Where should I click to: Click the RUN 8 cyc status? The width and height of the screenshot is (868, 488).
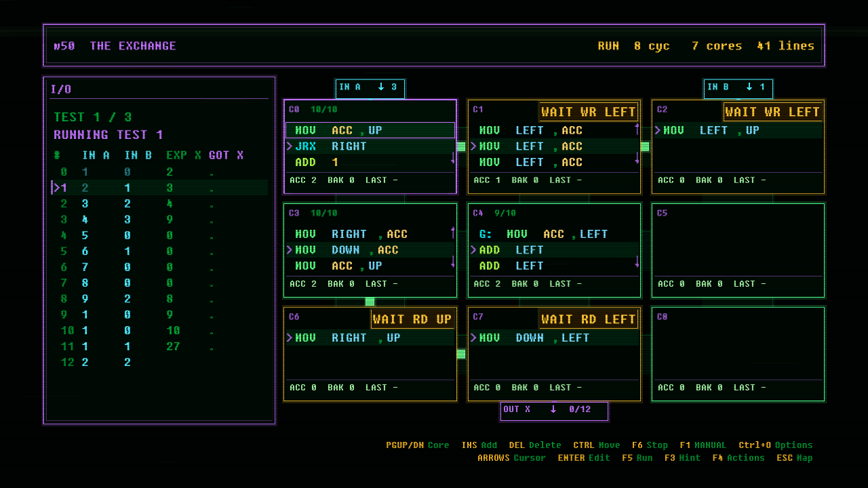(x=633, y=46)
